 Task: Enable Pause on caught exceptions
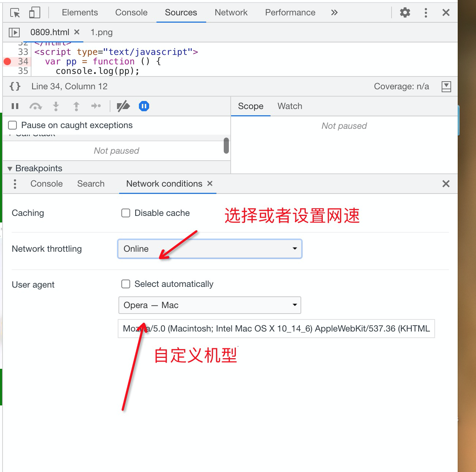12,126
